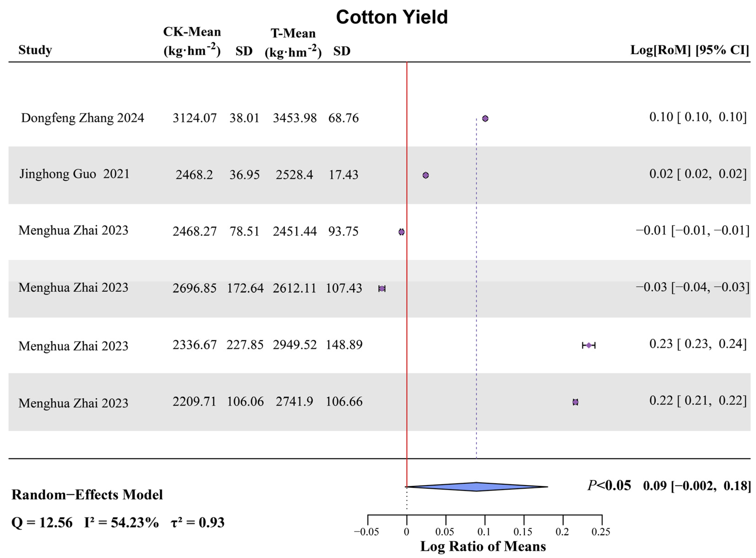Click the Q = 12.56 statistic
The image size is (756, 558).
[x=42, y=522]
